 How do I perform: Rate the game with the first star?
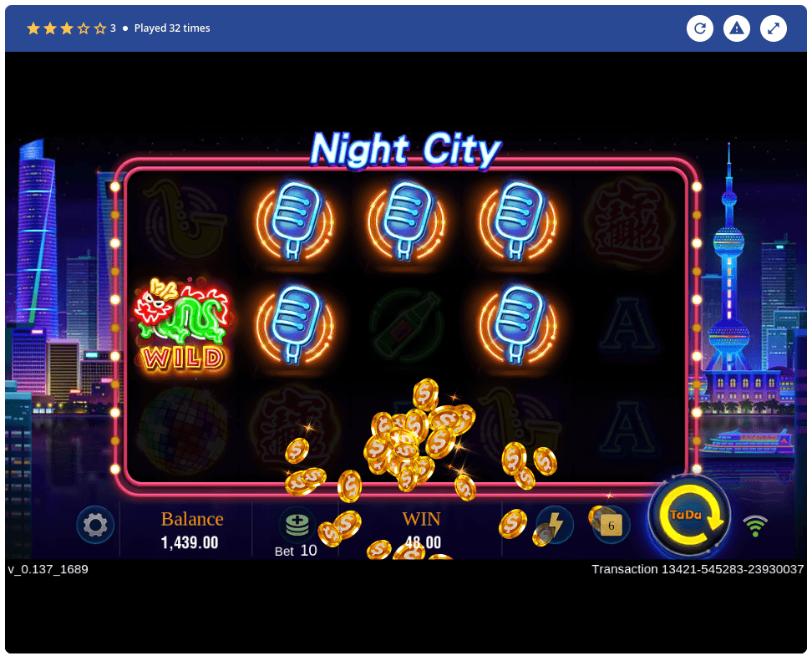[x=33, y=28]
